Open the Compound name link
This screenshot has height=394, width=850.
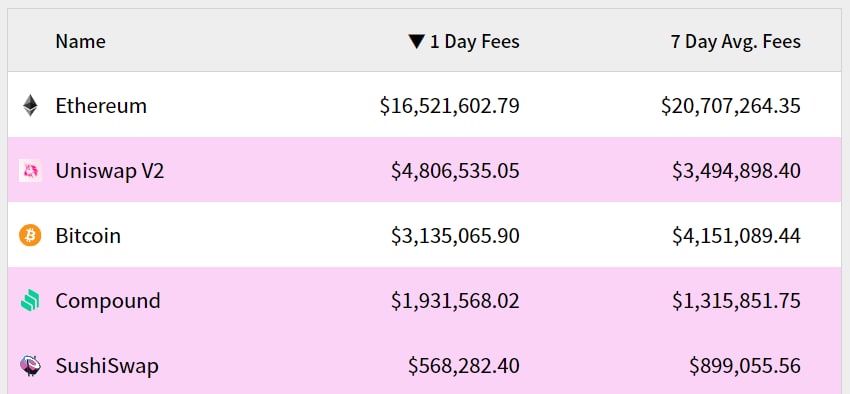click(108, 301)
